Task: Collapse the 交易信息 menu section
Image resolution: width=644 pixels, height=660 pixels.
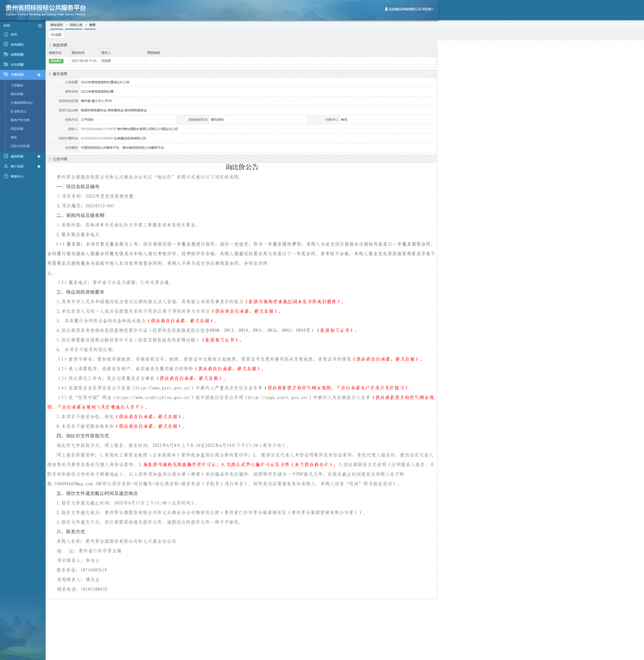Action: click(x=39, y=75)
